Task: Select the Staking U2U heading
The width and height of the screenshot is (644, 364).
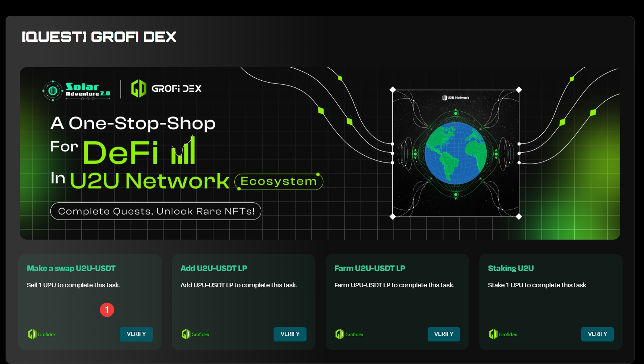Action: point(511,268)
